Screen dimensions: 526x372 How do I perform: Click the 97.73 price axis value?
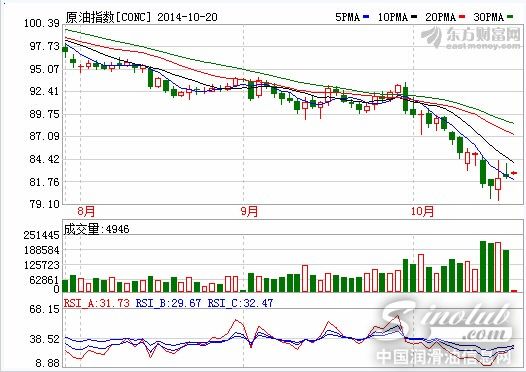click(45, 46)
